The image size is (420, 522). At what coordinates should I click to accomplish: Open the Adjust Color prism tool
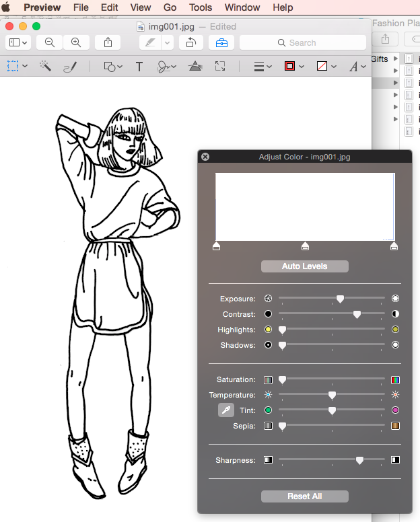pos(195,66)
